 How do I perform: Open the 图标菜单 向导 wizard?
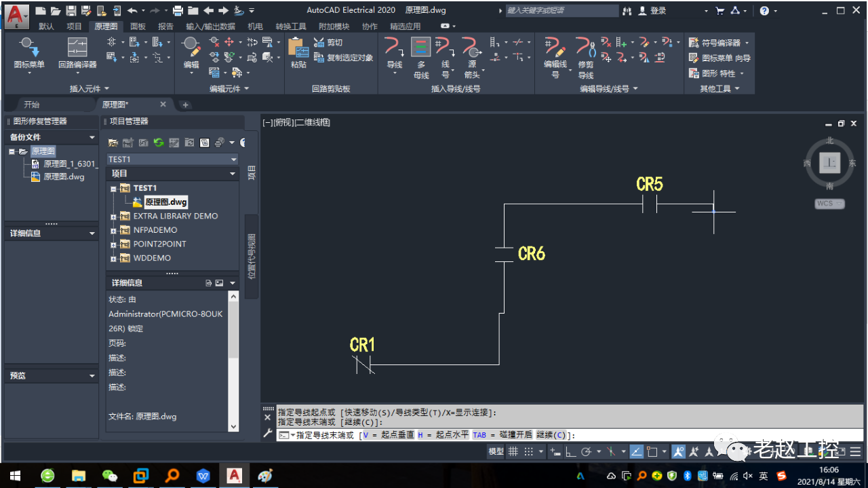tap(719, 58)
